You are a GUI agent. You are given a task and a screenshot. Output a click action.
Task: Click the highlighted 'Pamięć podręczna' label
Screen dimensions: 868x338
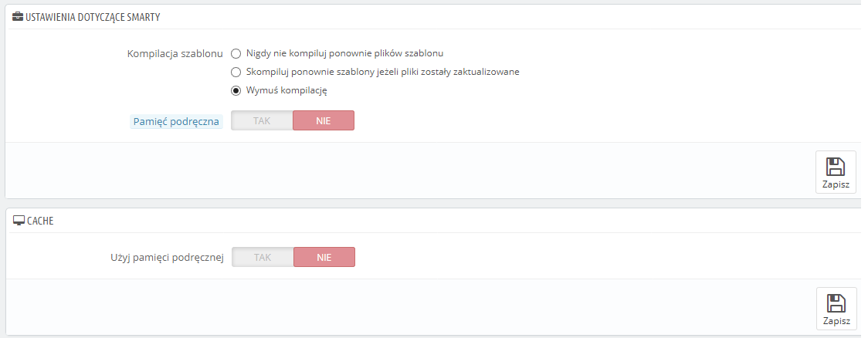pyautogui.click(x=177, y=121)
